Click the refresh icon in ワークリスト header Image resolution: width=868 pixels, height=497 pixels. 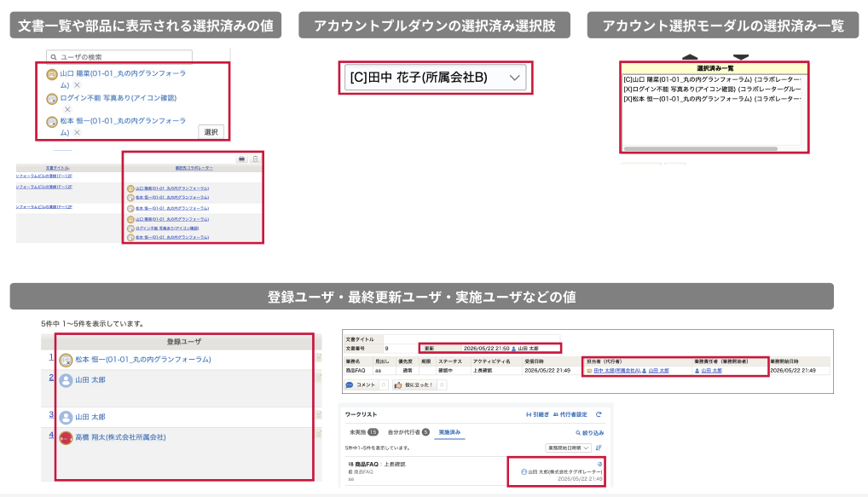coord(599,414)
